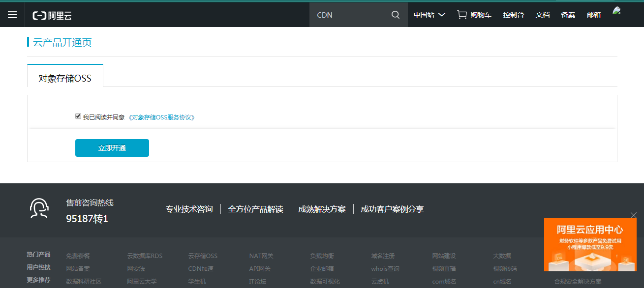The width and height of the screenshot is (644, 288).
Task: Click the search magnifier icon
Action: (396, 15)
